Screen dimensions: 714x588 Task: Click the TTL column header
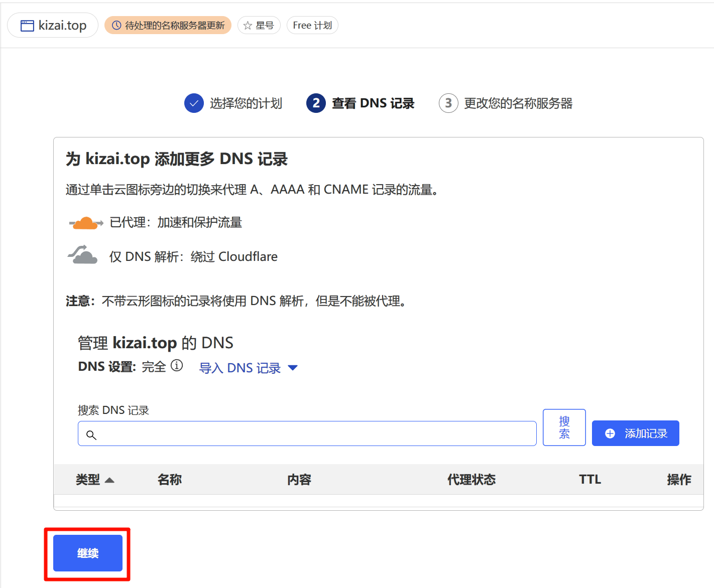click(x=590, y=480)
